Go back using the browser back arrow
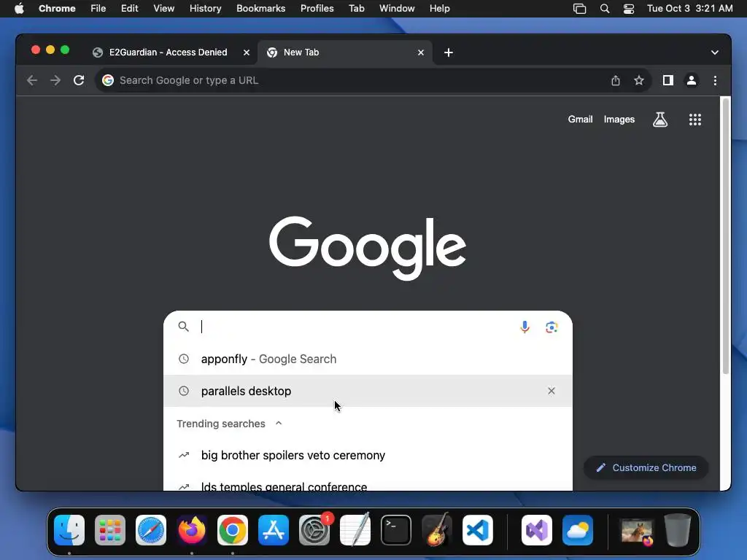The image size is (747, 560). point(32,80)
